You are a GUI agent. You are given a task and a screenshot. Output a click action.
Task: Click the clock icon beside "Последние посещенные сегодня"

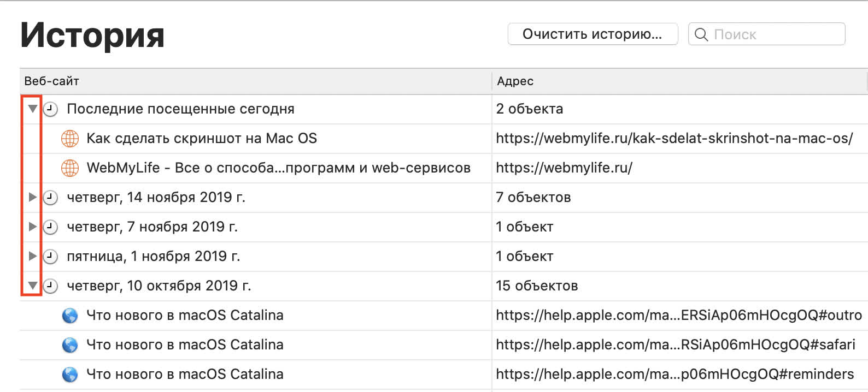tap(50, 109)
